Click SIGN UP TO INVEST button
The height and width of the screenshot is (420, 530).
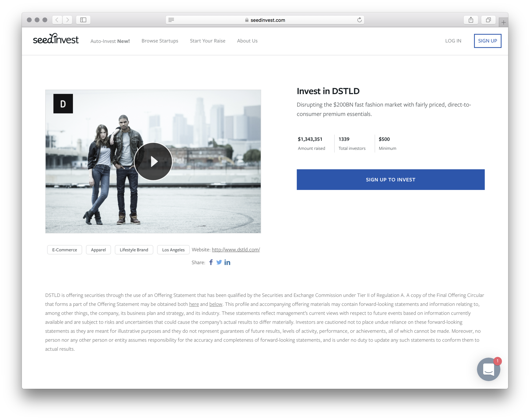tap(391, 180)
